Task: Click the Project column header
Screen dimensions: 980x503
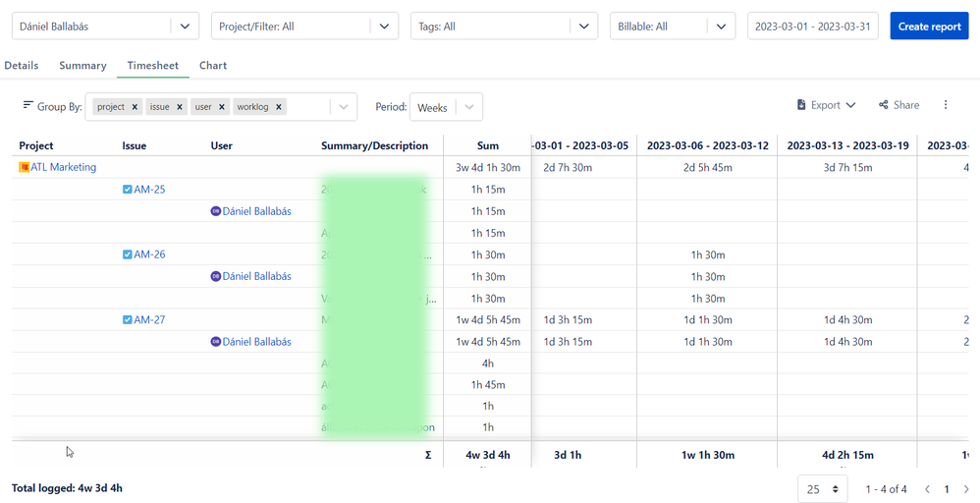Action: pyautogui.click(x=36, y=145)
